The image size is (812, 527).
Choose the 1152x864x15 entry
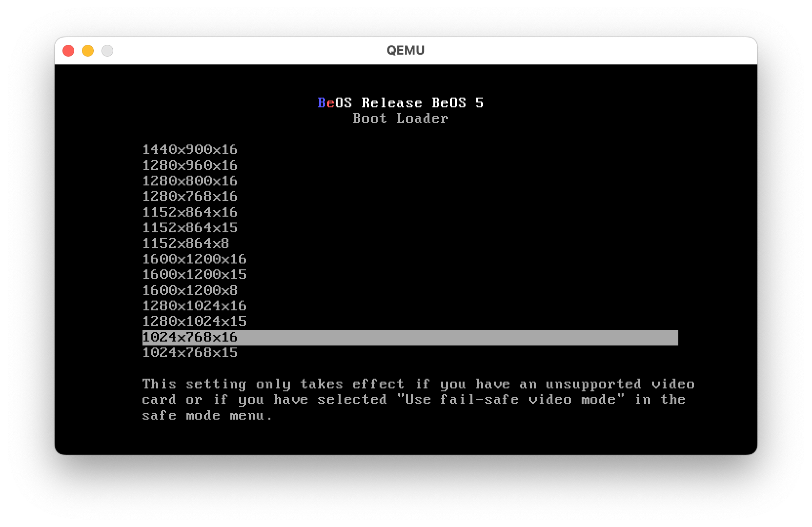[190, 228]
